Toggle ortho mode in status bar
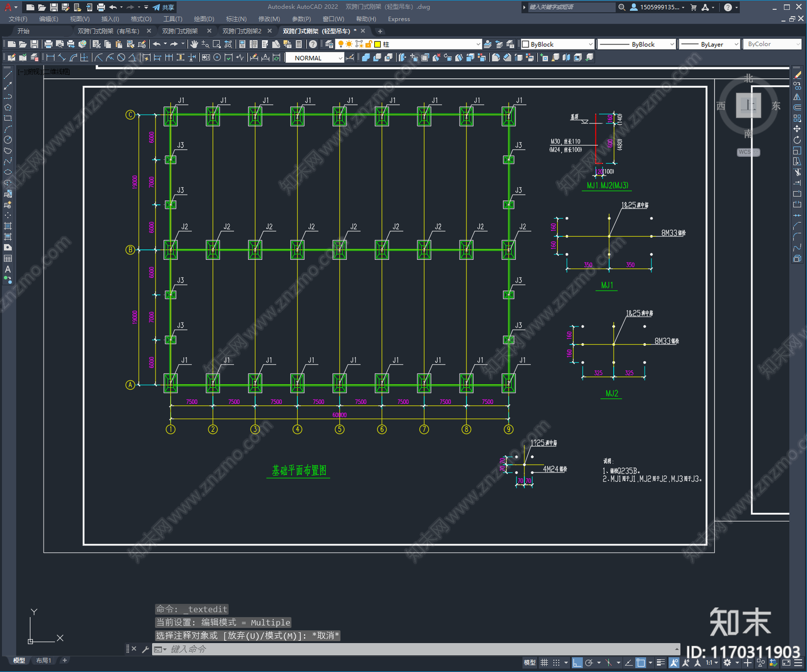807x672 pixels. click(x=577, y=662)
